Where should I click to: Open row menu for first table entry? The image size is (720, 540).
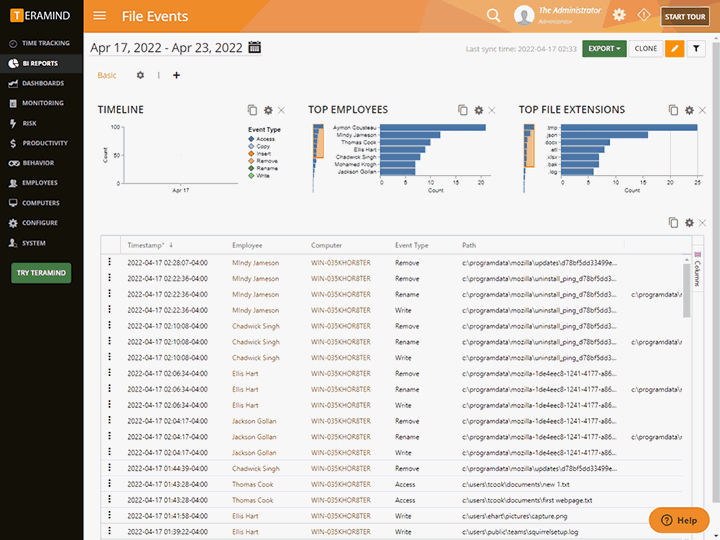[110, 262]
